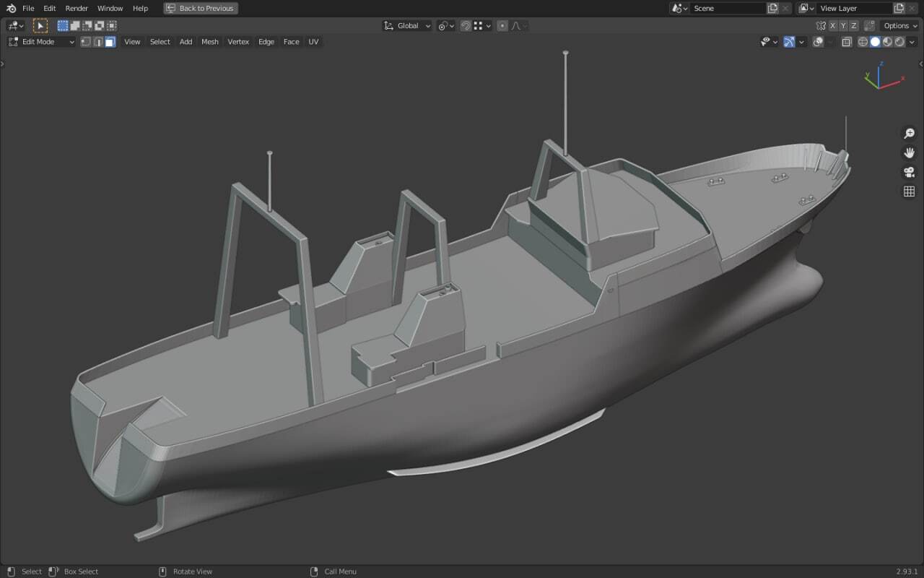
Task: Open the Edge menu
Action: coord(266,42)
